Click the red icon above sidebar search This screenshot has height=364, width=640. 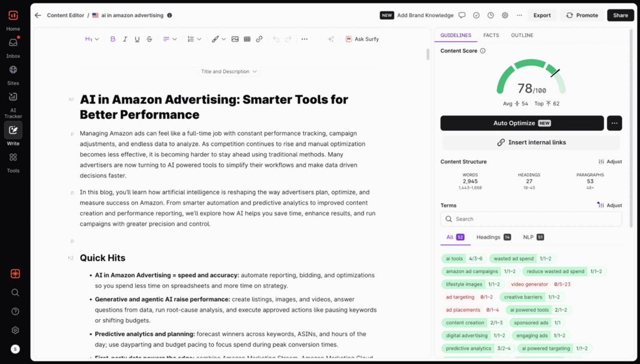[15, 274]
